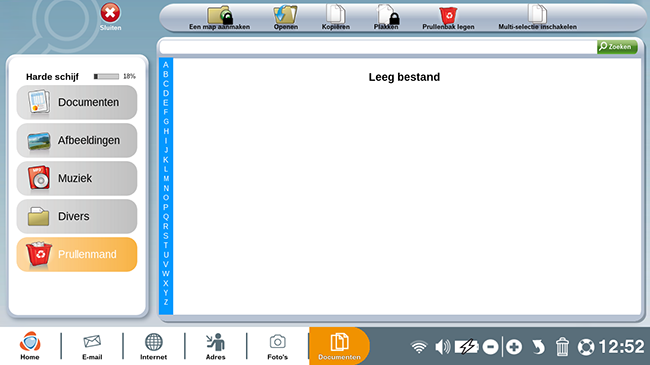The image size is (650, 365).
Task: Enable Multi-selectie inschakelen
Action: [x=537, y=17]
